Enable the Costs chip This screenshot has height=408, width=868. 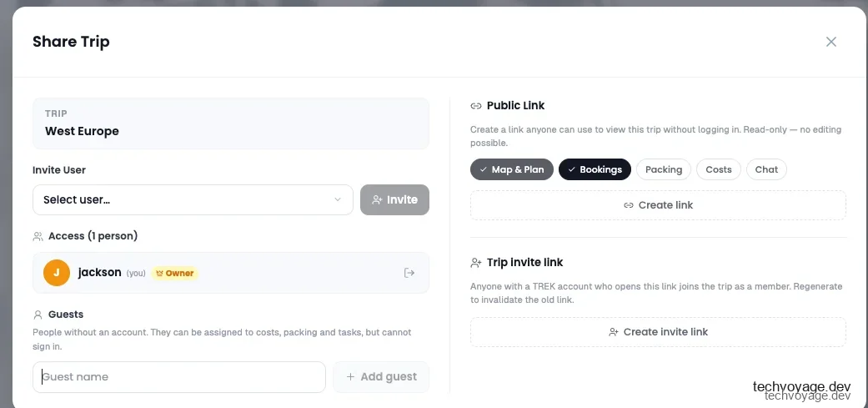click(x=719, y=169)
